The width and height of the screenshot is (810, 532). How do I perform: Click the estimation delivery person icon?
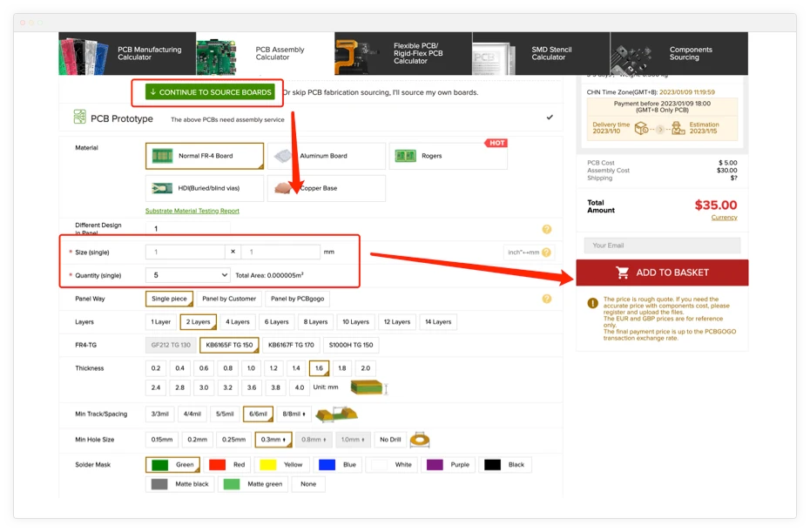pyautogui.click(x=678, y=128)
